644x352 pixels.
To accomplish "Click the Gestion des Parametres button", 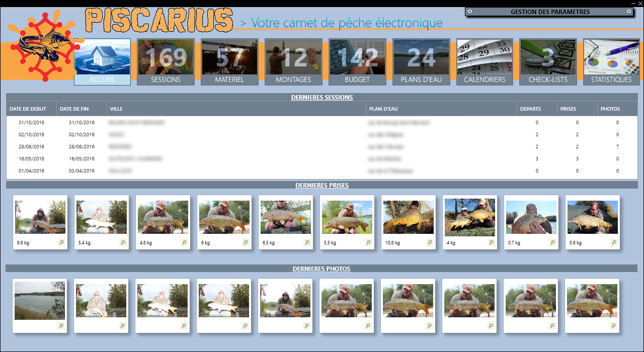I will coord(549,12).
